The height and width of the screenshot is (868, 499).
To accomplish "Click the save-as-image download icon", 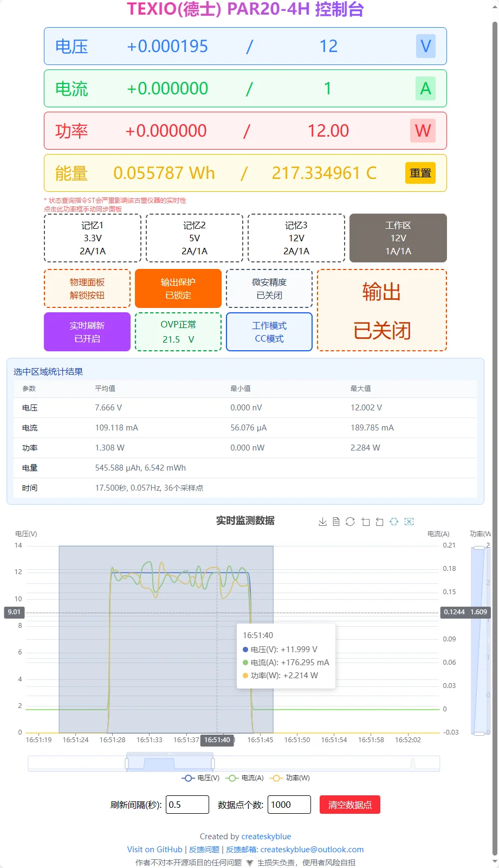I will click(x=322, y=522).
